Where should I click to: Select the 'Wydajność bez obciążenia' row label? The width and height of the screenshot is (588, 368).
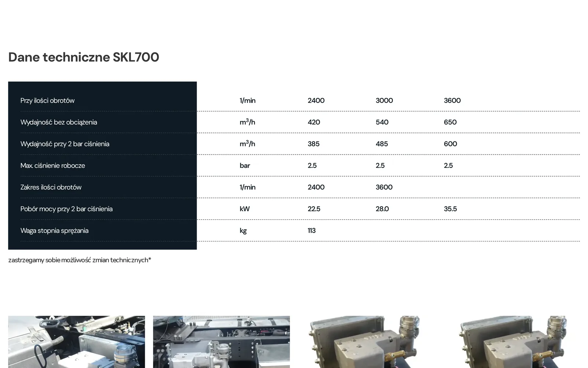tap(59, 122)
